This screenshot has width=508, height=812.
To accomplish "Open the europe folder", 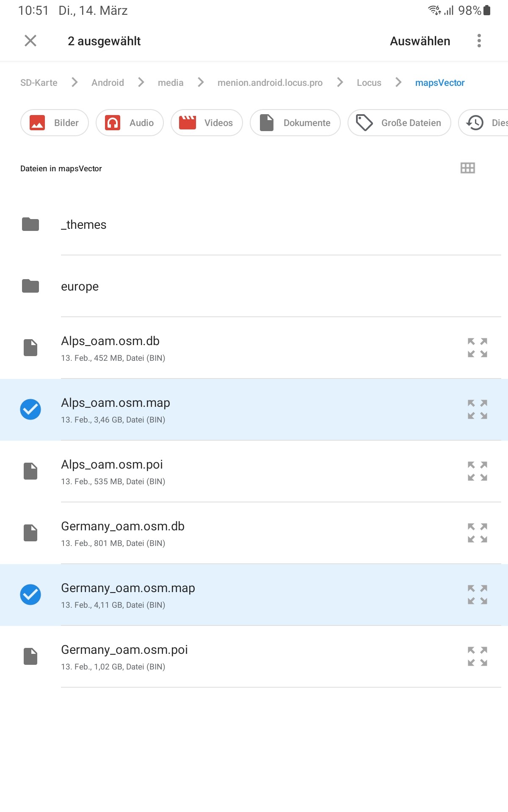I will coord(80,286).
